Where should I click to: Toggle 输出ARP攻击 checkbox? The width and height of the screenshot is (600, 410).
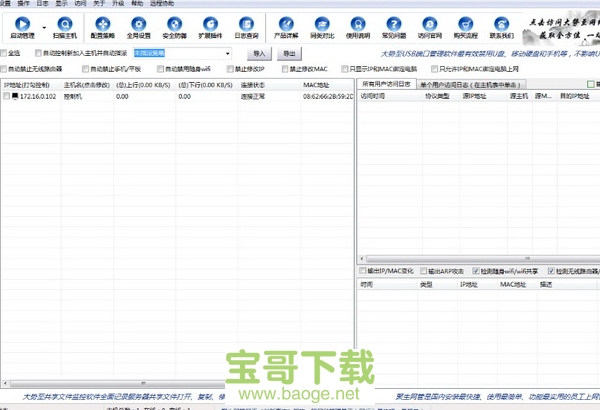click(423, 271)
